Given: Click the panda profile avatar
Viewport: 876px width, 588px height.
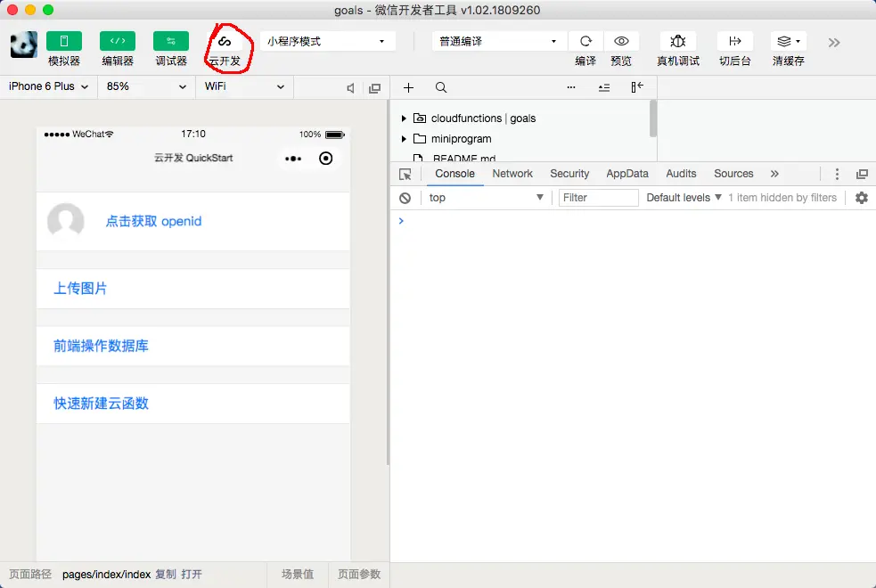Looking at the screenshot, I should (24, 45).
